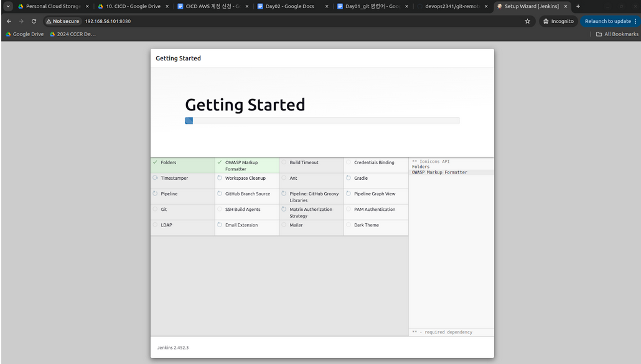
Task: Click the Timestamper spinner icon
Action: tap(156, 178)
